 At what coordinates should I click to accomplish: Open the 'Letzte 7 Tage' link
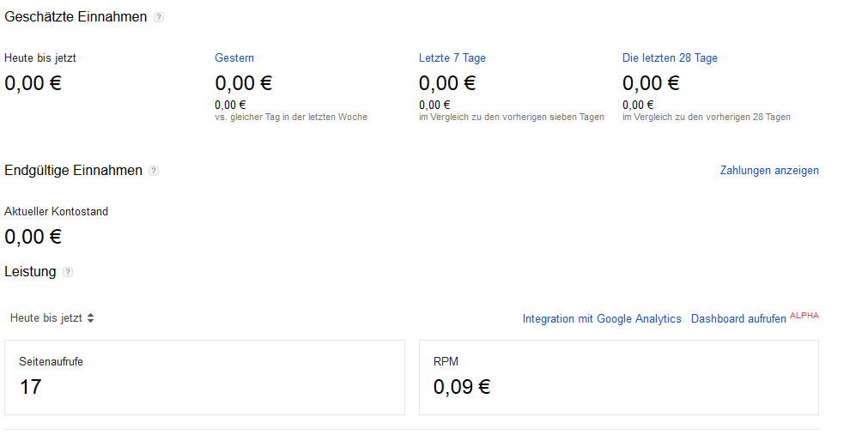452,58
